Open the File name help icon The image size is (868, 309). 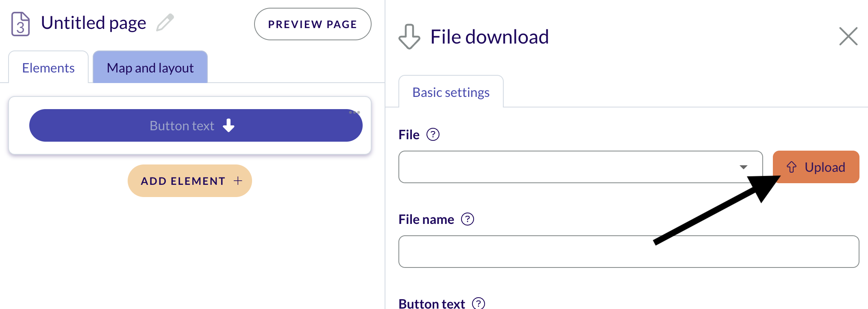468,219
